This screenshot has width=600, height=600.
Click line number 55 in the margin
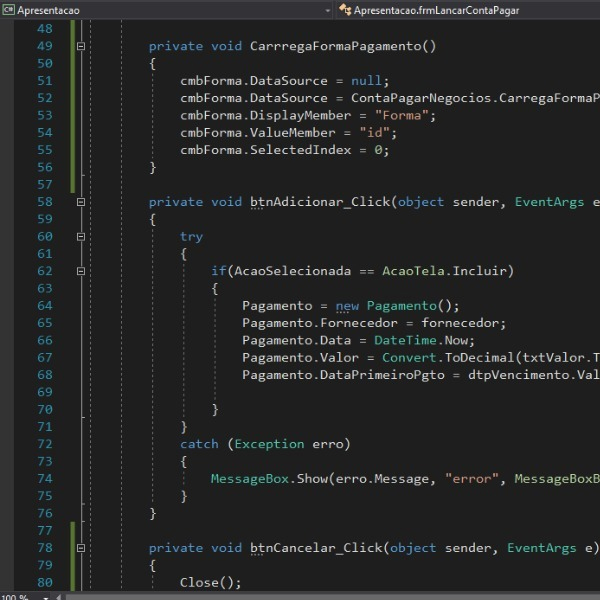tap(44, 150)
